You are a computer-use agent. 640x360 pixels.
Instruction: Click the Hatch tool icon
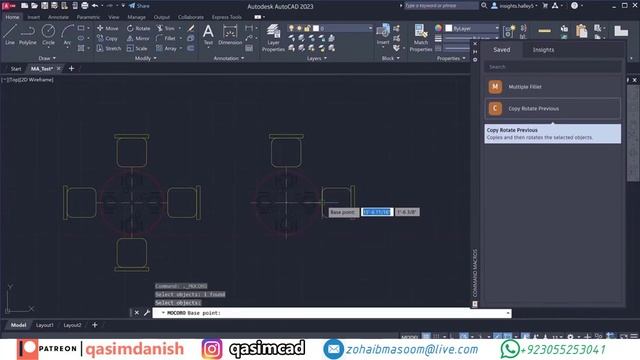81,48
